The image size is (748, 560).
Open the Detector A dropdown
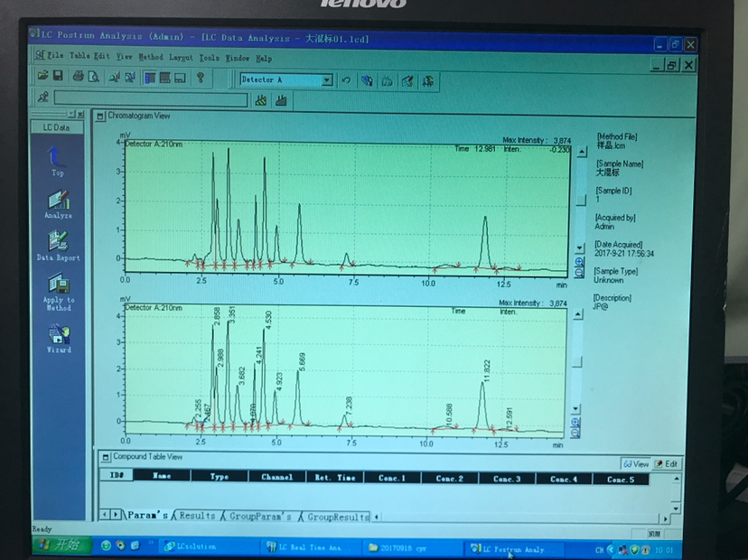pyautogui.click(x=327, y=80)
